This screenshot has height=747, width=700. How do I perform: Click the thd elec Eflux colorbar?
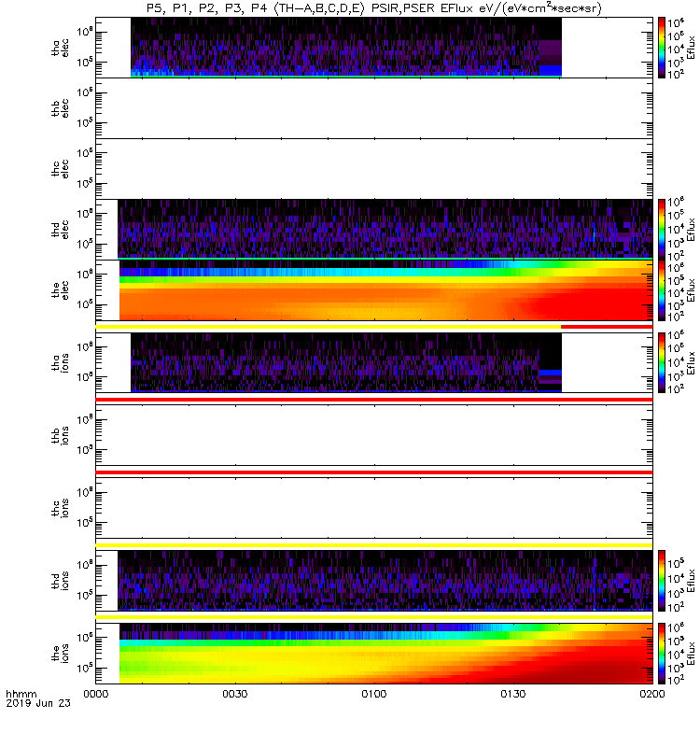tap(662, 230)
